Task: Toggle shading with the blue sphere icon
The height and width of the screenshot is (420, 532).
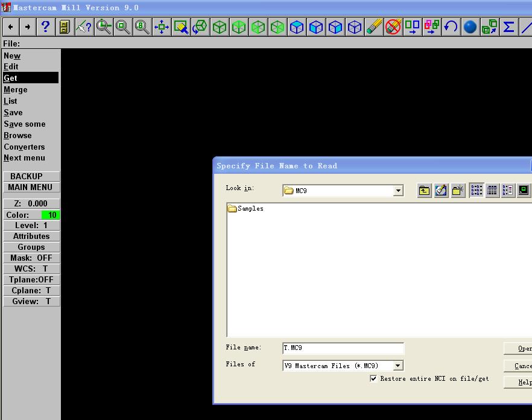Action: 470,27
